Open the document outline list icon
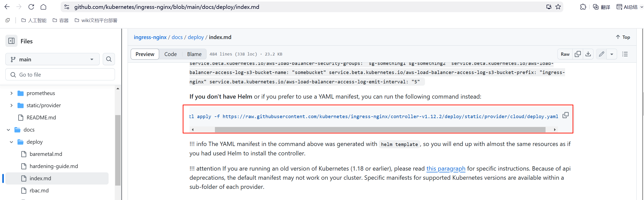 pos(625,54)
